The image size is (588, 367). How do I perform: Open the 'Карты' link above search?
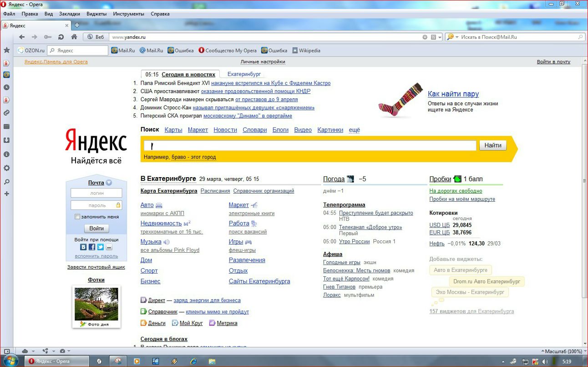[x=173, y=130]
